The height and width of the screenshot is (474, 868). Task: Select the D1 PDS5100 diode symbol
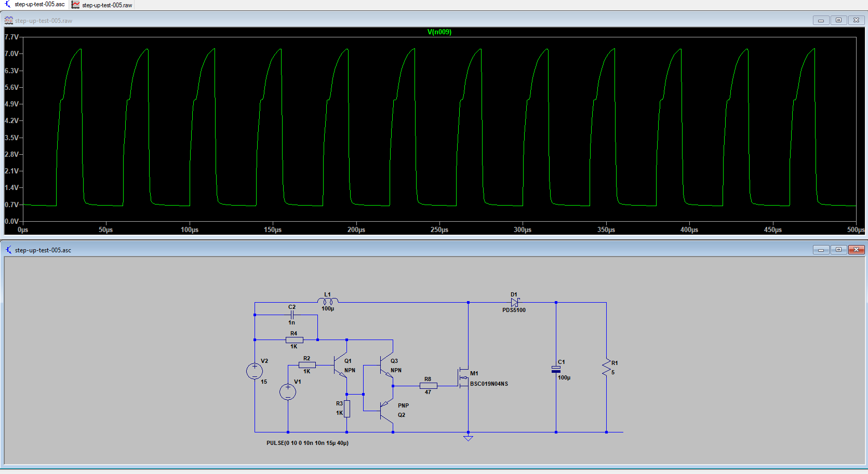point(514,302)
